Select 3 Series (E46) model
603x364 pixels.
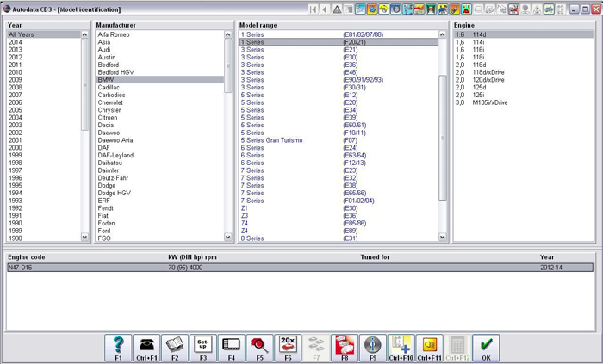[x=339, y=72]
